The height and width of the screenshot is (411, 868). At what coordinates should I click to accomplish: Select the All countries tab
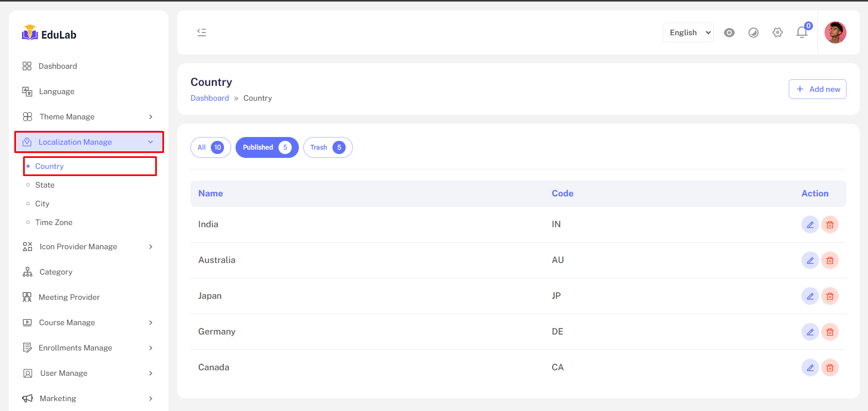(x=210, y=147)
